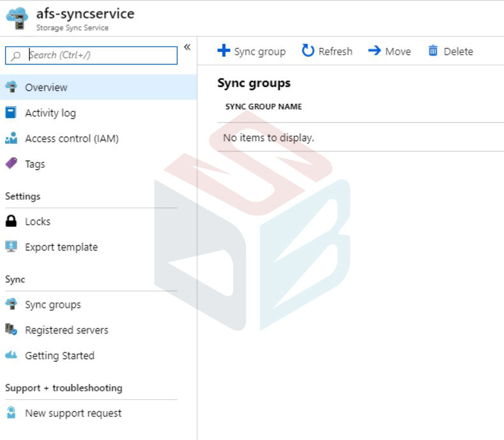Open Export template under Settings
This screenshot has height=440, width=504.
coord(61,247)
